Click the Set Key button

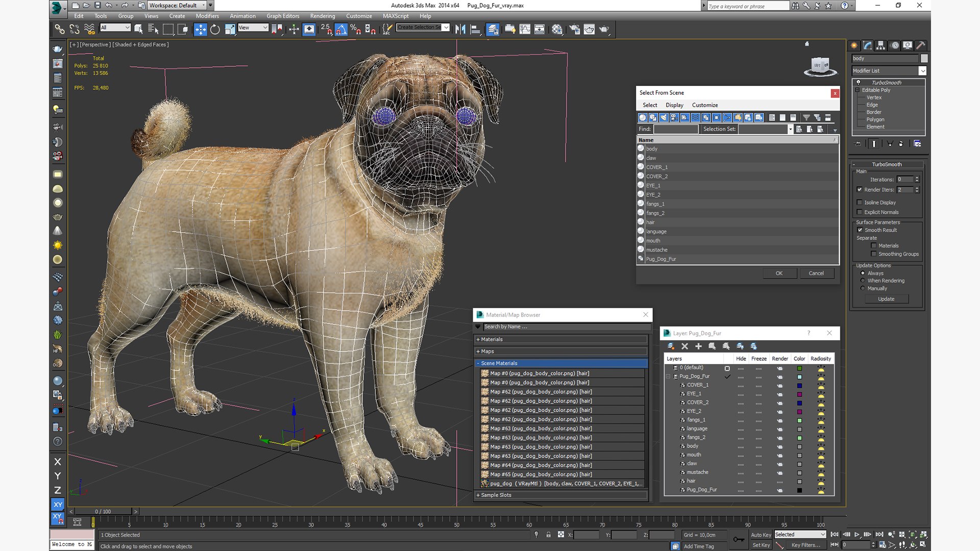coord(761,545)
